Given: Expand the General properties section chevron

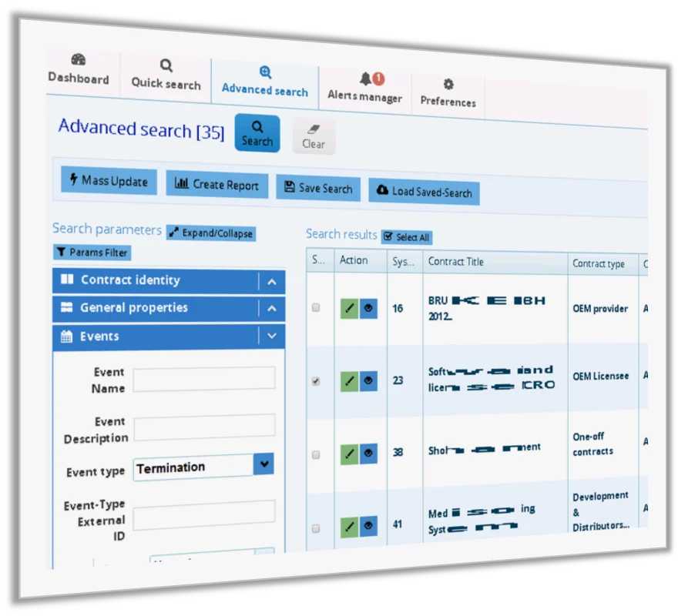Looking at the screenshot, I should point(271,309).
